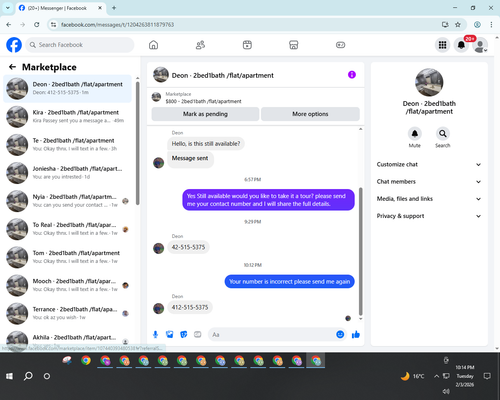Choose a sticker icon in composer
The width and height of the screenshot is (500, 400).
click(x=184, y=334)
